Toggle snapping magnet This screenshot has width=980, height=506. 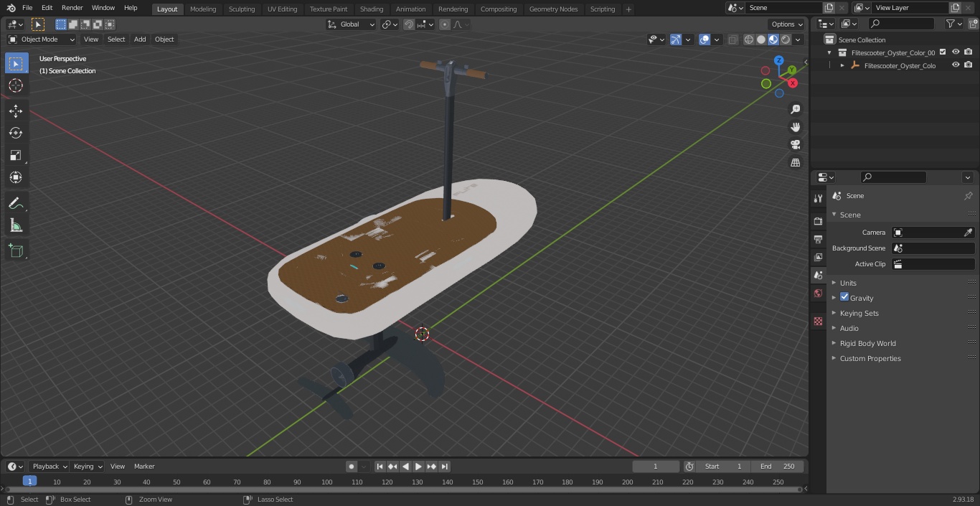click(409, 24)
